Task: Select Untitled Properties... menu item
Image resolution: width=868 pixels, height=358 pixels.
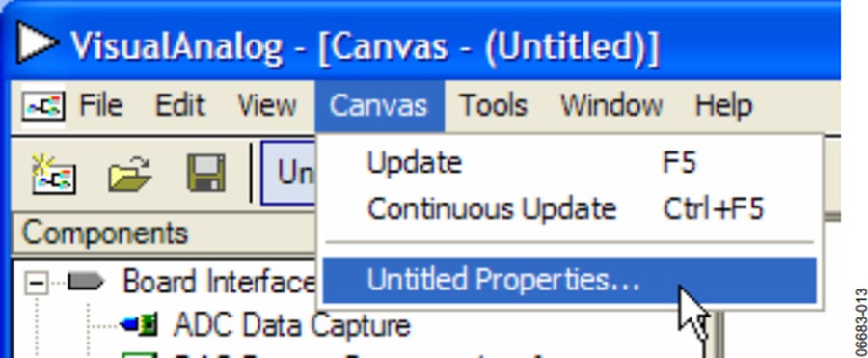Action: pyautogui.click(x=569, y=281)
